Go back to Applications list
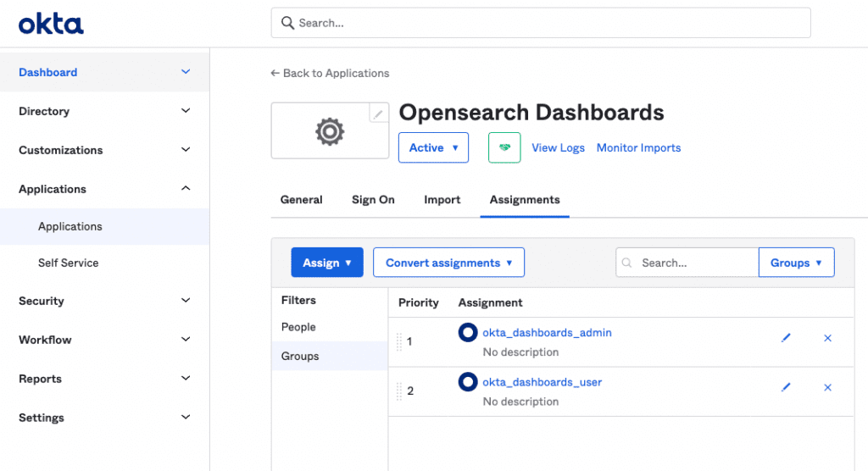Screen dimensions: 868x471 pyautogui.click(x=330, y=73)
